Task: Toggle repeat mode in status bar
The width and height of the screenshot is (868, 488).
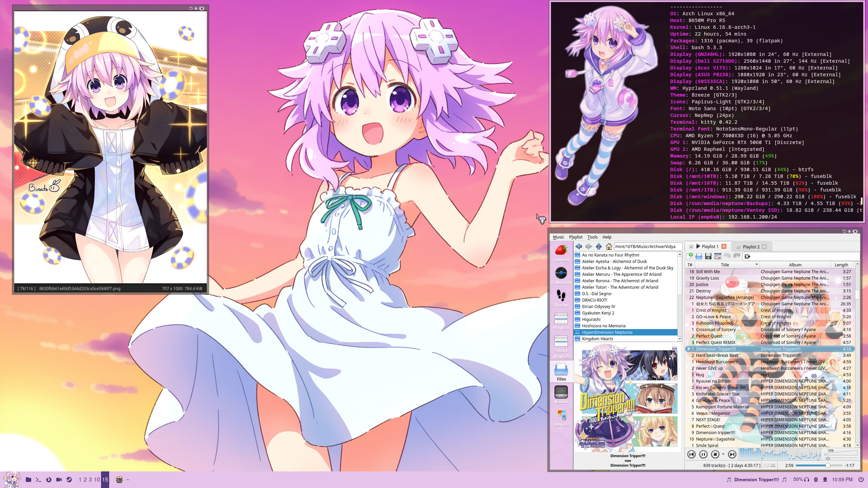Action: click(x=767, y=465)
